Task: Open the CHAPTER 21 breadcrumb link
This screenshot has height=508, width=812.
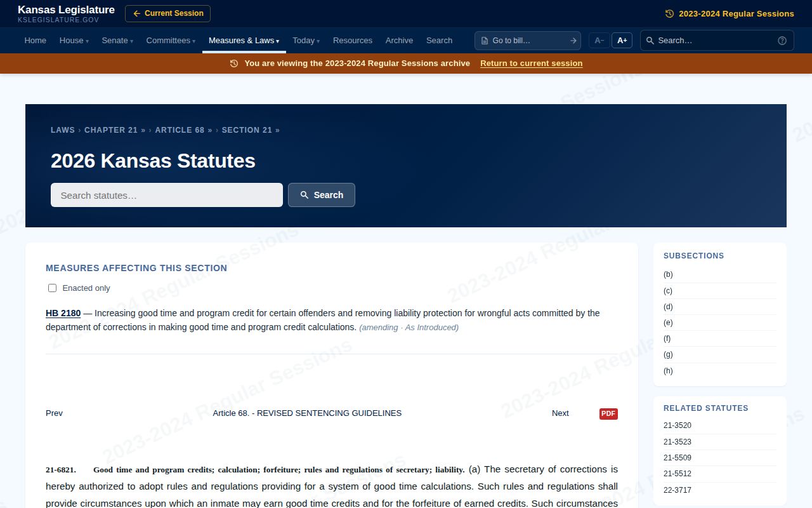Action: [x=115, y=130]
